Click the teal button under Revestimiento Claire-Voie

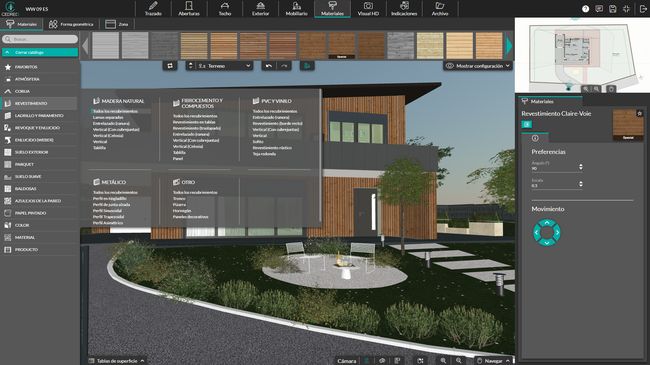coord(527,124)
